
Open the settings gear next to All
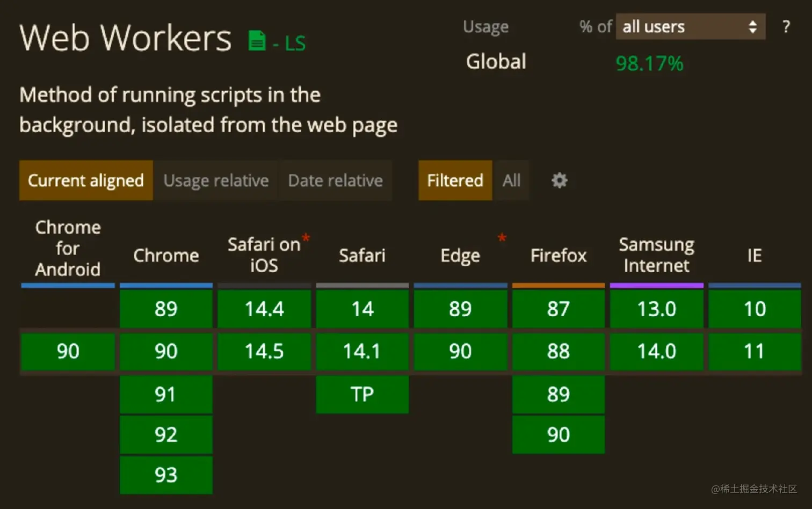559,180
